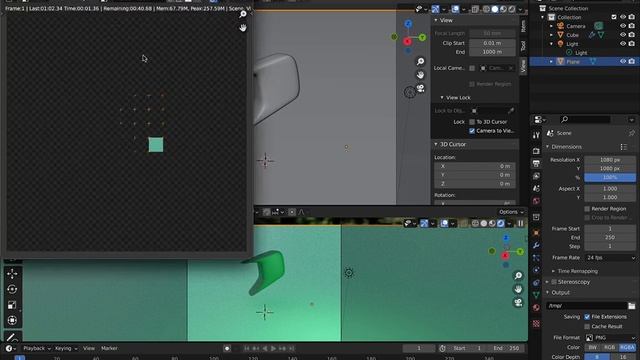Collapse the 3D Cursor panel
The height and width of the screenshot is (360, 640).
point(436,144)
